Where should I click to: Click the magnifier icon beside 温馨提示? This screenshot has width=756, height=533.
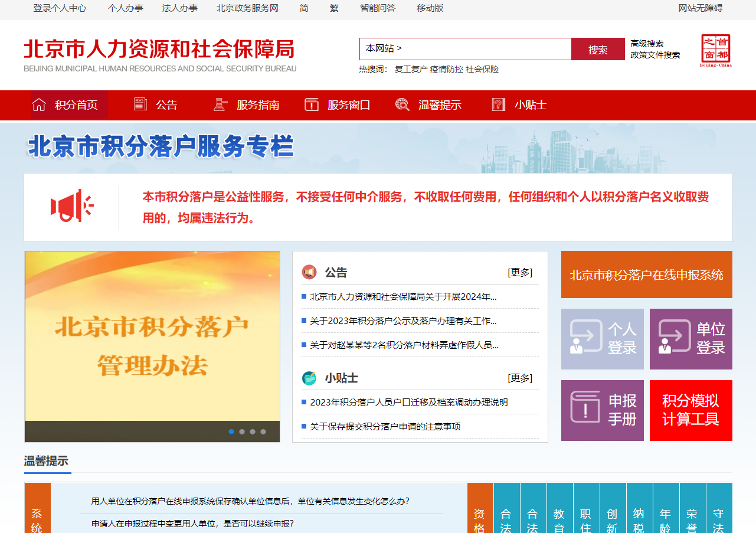click(402, 104)
